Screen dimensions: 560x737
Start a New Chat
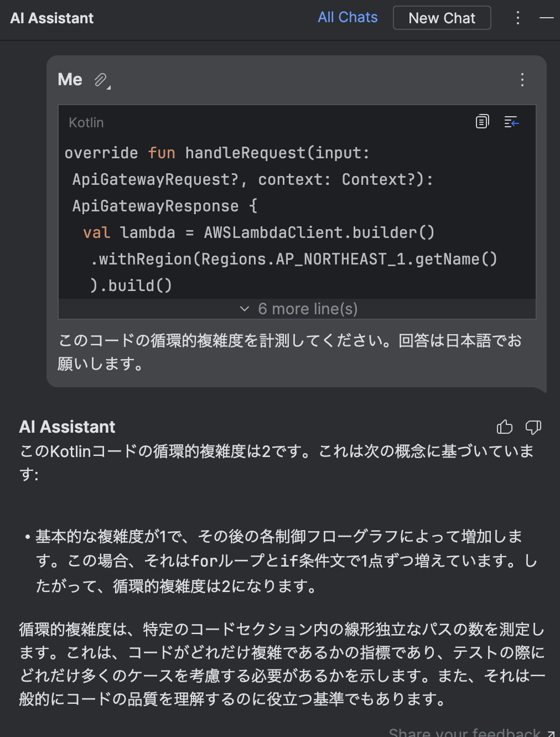tap(442, 18)
